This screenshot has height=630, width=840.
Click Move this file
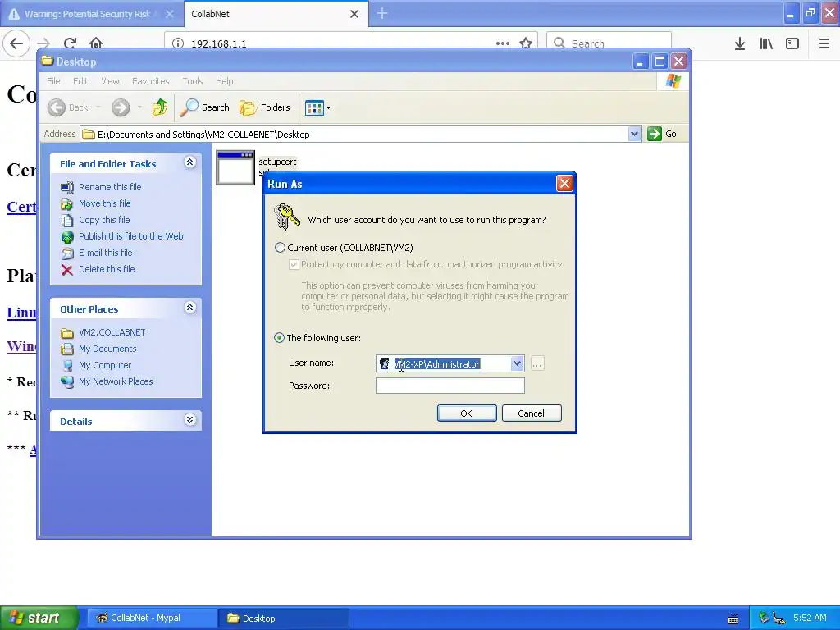pyautogui.click(x=104, y=203)
